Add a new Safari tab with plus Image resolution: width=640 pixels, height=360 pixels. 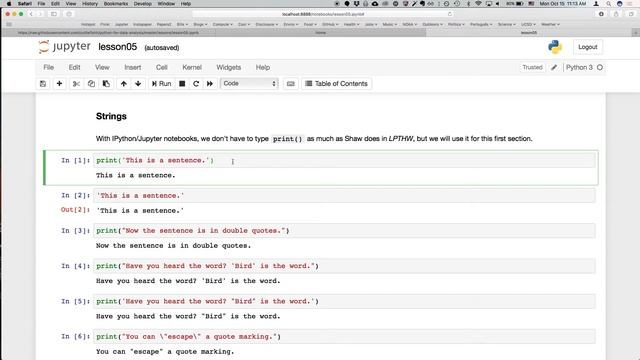point(636,33)
